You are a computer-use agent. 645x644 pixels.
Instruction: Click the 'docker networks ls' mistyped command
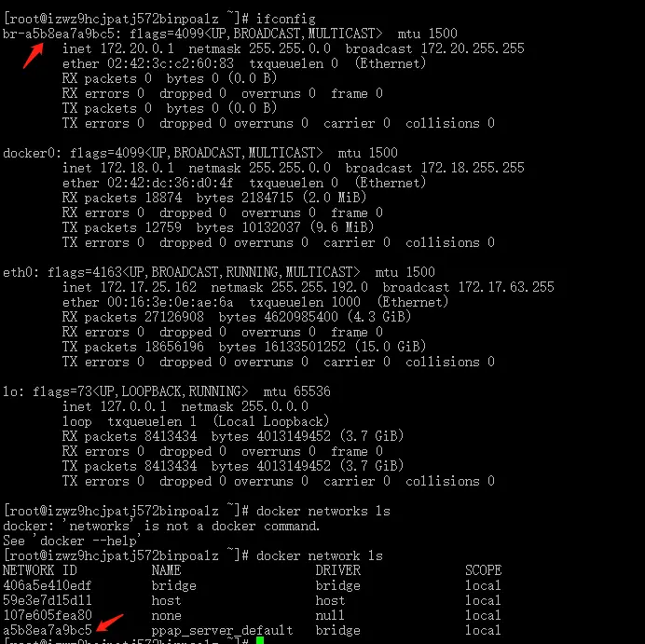click(323, 511)
